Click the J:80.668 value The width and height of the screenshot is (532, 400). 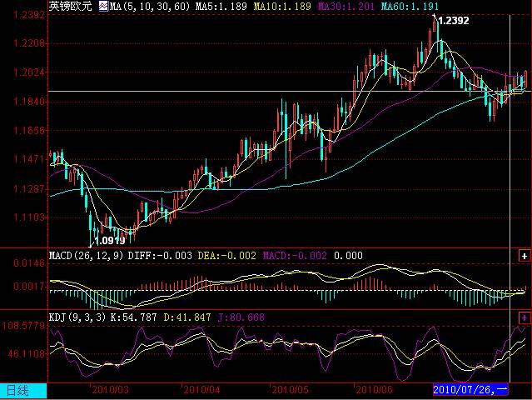click(241, 317)
